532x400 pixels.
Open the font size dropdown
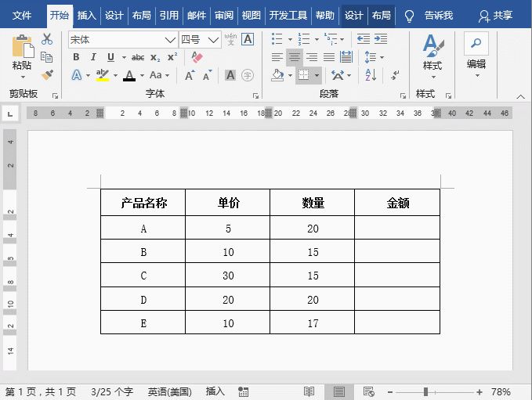[213, 40]
